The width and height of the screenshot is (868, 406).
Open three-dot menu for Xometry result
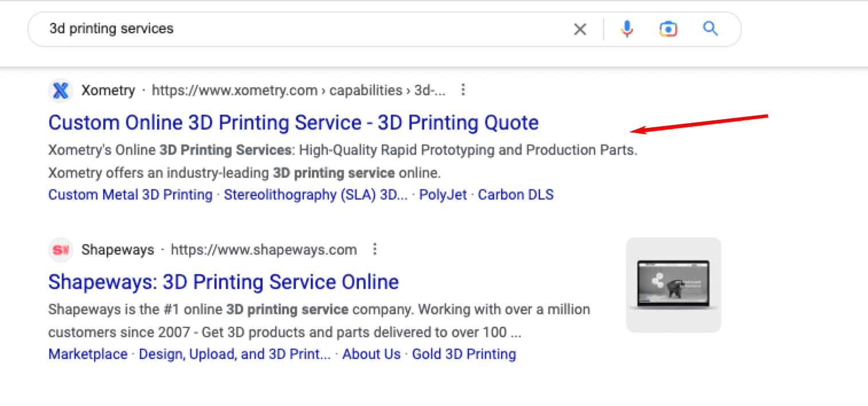tap(464, 90)
